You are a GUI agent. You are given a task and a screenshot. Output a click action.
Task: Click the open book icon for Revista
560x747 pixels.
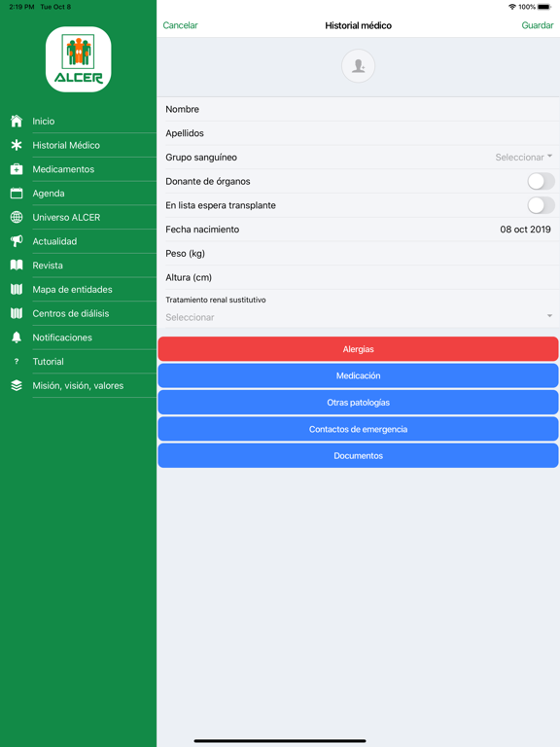[17, 266]
